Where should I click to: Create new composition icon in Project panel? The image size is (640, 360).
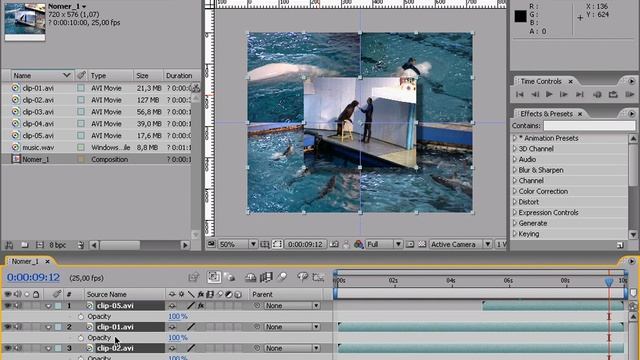click(40, 245)
